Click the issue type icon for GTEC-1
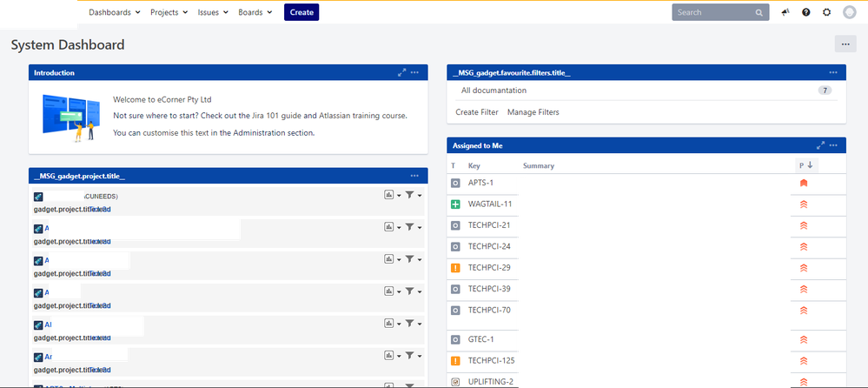868x388 pixels. click(x=455, y=340)
